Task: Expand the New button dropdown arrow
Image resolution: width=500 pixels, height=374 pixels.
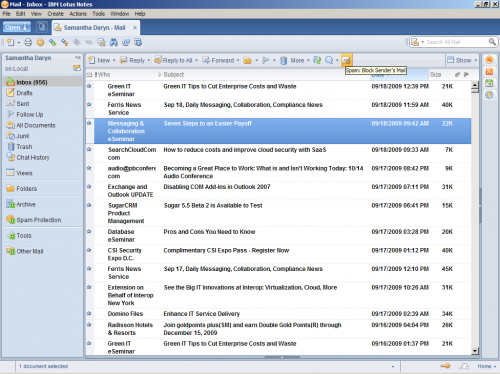Action: [114, 60]
